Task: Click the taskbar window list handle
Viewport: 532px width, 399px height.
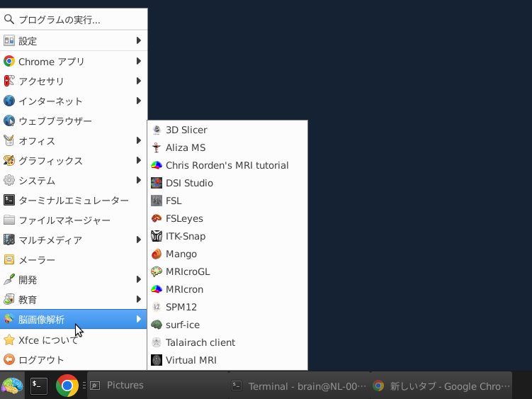Action: (x=84, y=386)
